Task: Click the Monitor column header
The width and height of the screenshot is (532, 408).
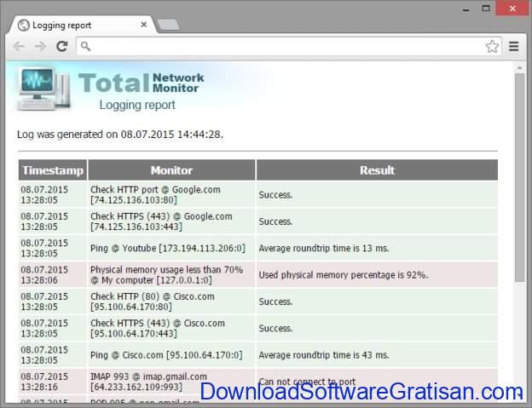Action: [171, 170]
